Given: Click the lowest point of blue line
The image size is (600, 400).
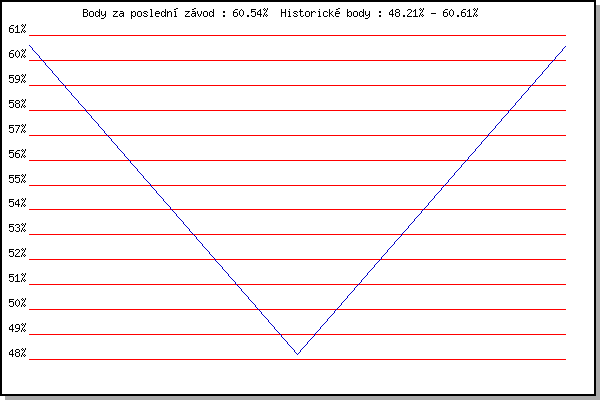Looking at the screenshot, I should click(297, 354).
